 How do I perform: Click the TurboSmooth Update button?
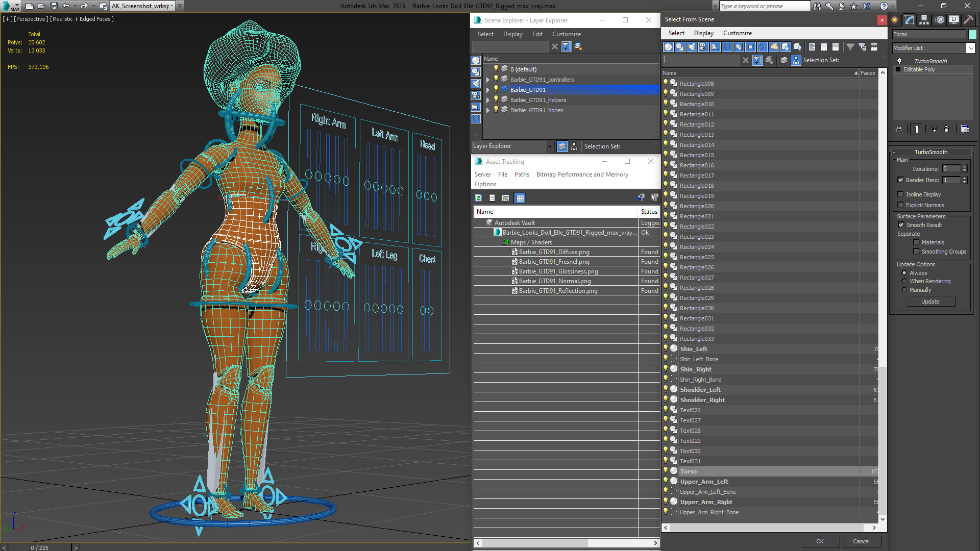click(x=930, y=302)
